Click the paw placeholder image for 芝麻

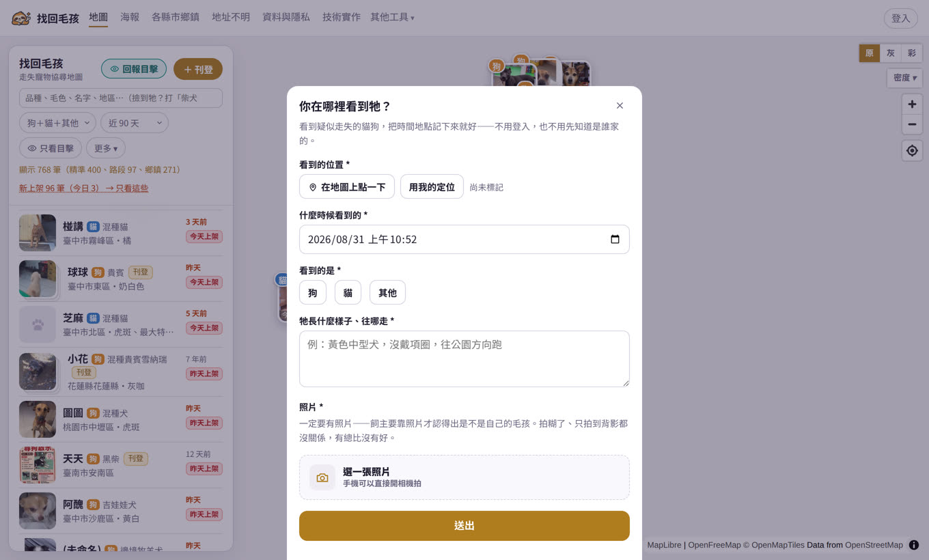[38, 324]
